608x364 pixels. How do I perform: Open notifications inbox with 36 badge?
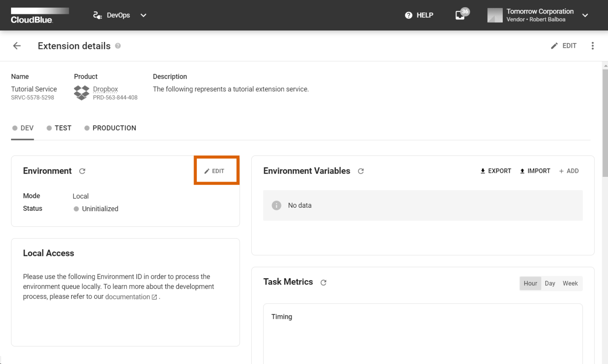coord(462,14)
